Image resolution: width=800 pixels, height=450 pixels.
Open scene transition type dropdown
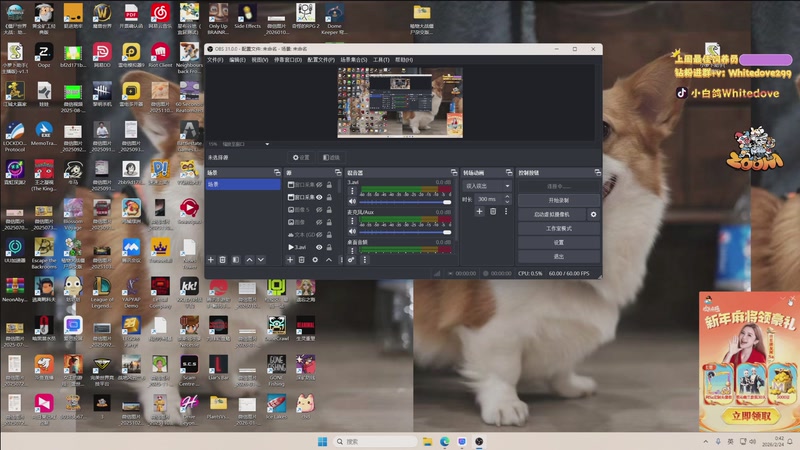487,186
